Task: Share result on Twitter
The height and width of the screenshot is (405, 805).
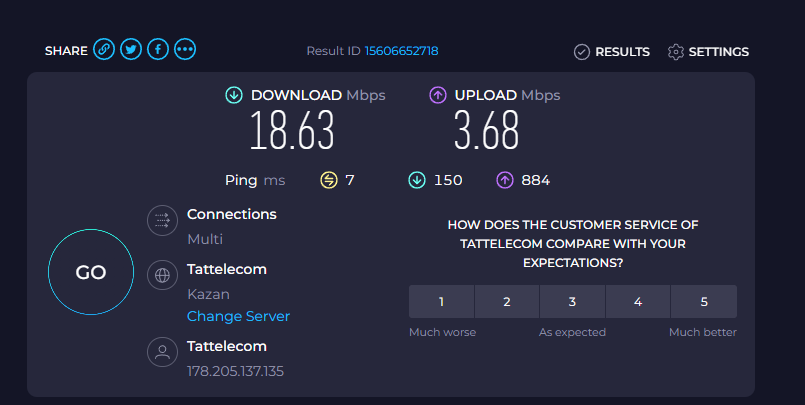Action: 131,50
